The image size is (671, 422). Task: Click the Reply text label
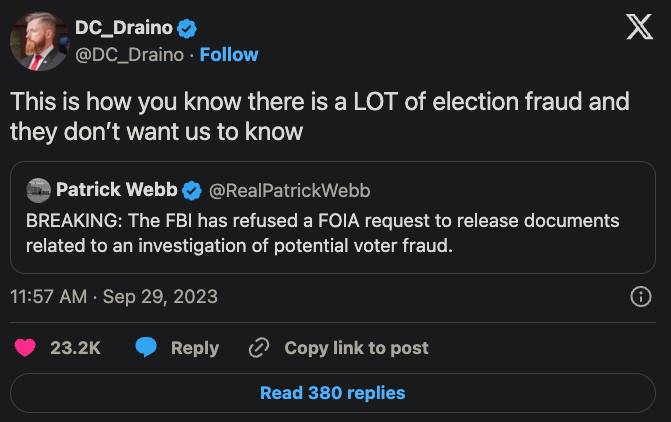click(x=194, y=347)
